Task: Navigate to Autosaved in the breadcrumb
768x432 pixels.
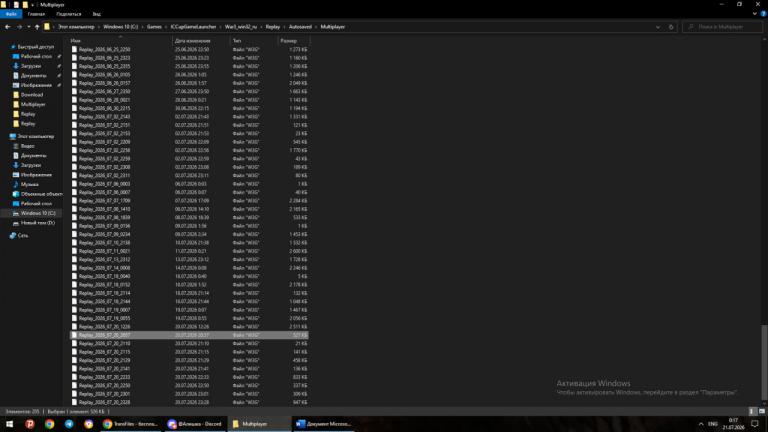Action: [300, 27]
